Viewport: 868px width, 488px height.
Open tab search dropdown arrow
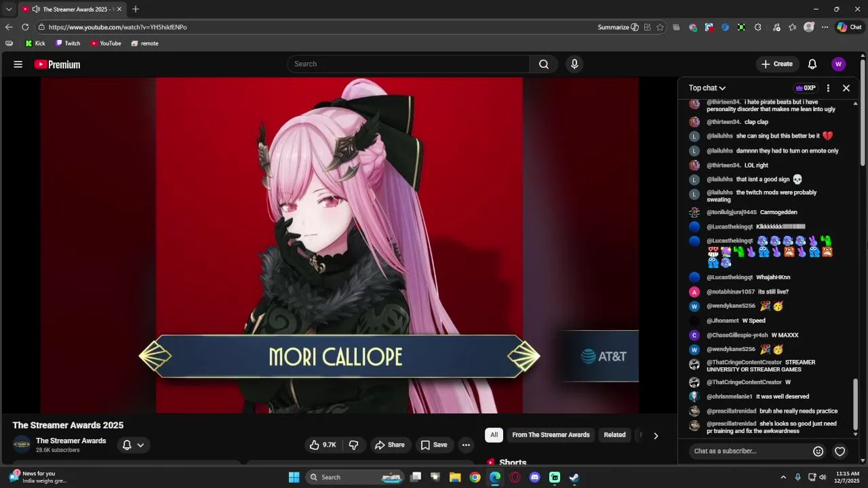pyautogui.click(x=9, y=9)
